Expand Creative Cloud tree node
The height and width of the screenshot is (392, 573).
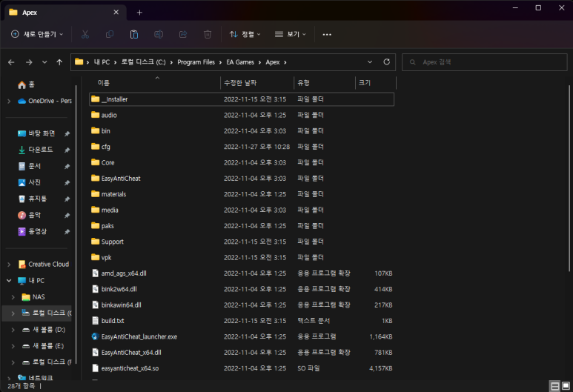point(9,265)
